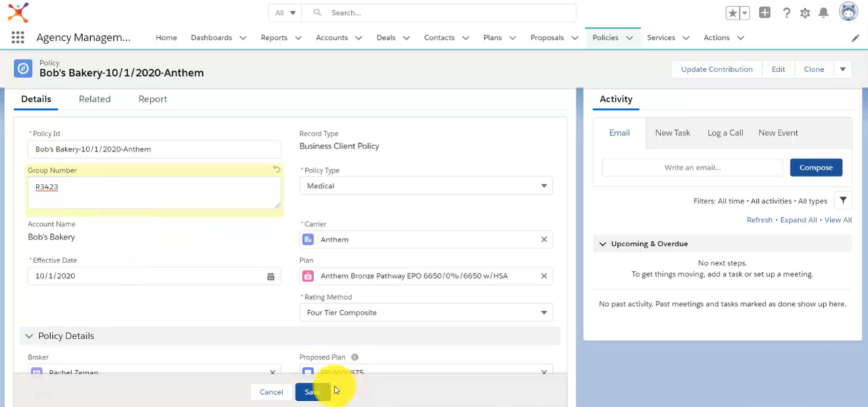Click the Save button

(312, 391)
